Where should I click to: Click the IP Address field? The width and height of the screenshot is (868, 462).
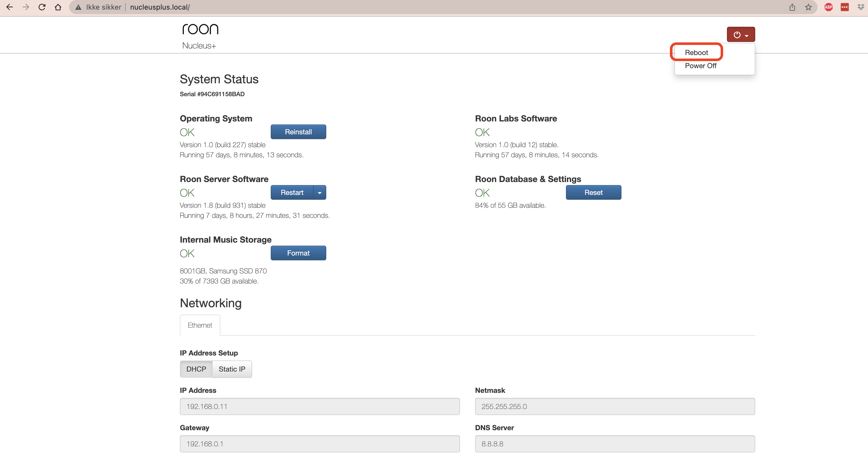(x=320, y=407)
